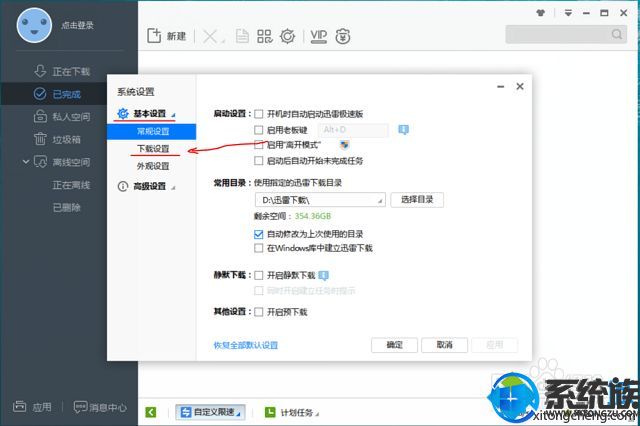640x426 pixels.
Task: Click 取消 to cancel settings
Action: [x=444, y=345]
